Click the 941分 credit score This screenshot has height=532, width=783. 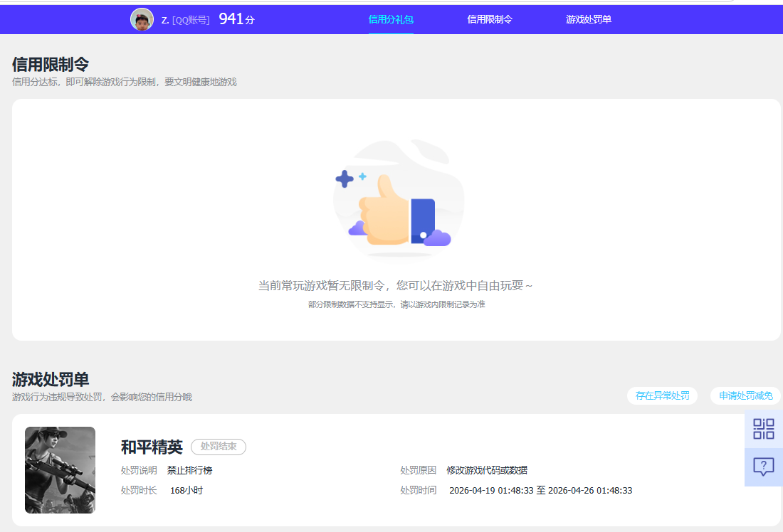(x=237, y=19)
